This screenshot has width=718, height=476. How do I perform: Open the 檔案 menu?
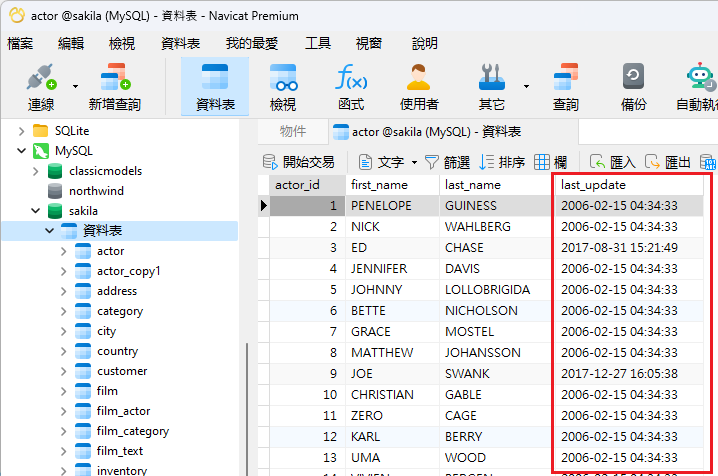pos(20,43)
